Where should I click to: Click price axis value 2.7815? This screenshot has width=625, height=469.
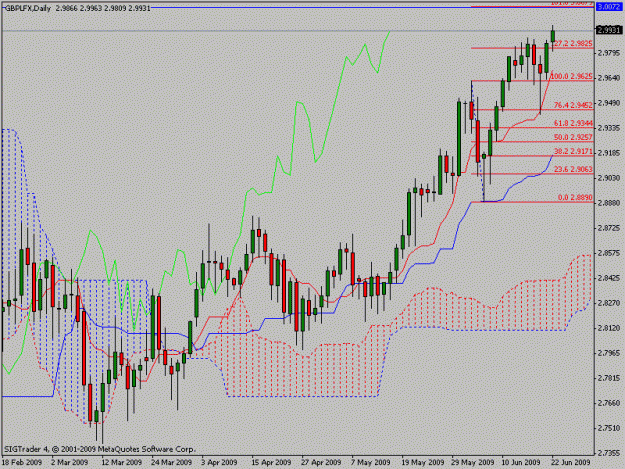[x=609, y=378]
